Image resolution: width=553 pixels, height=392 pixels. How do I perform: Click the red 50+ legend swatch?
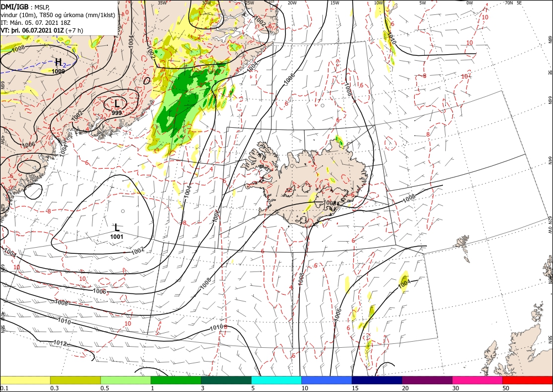tap(528, 380)
